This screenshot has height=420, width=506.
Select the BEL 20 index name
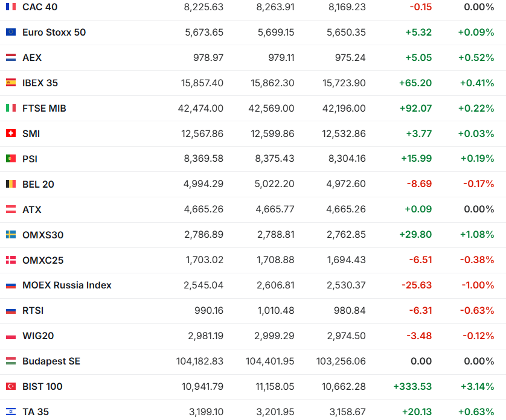click(38, 184)
